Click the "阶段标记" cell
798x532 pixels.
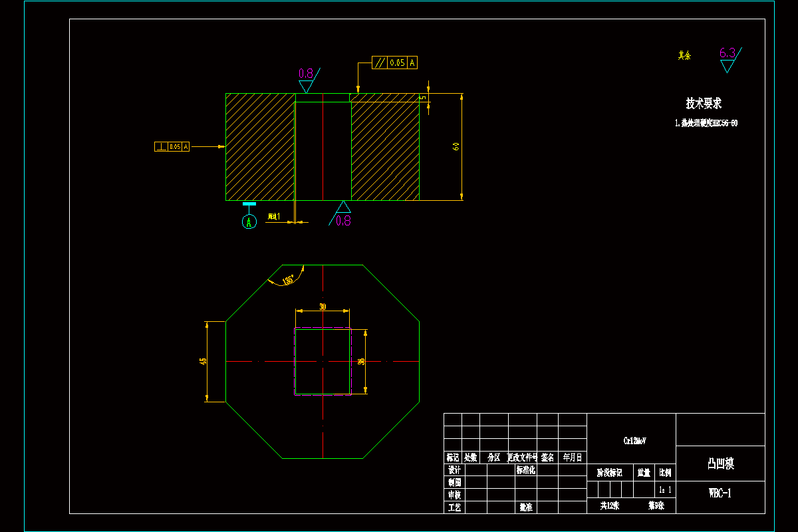(x=609, y=473)
